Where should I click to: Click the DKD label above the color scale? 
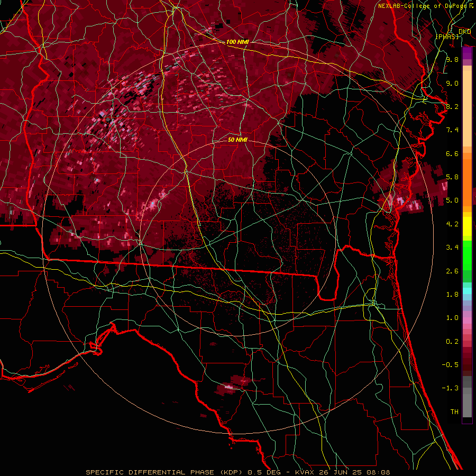tap(464, 31)
